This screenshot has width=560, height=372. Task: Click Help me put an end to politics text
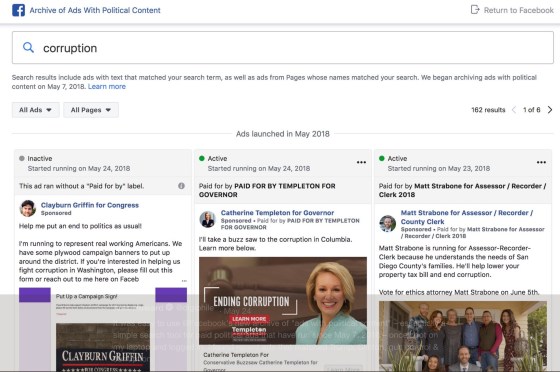coord(80,226)
